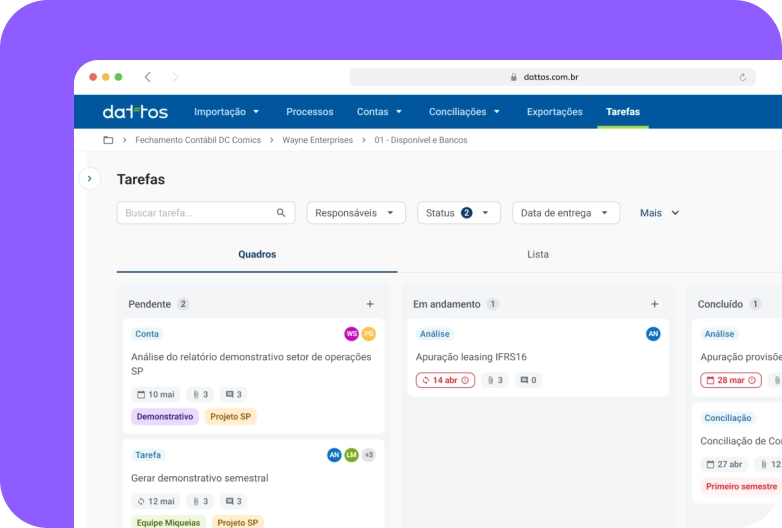The height and width of the screenshot is (528, 782).
Task: Open the Data de entrega filter
Action: click(x=566, y=213)
